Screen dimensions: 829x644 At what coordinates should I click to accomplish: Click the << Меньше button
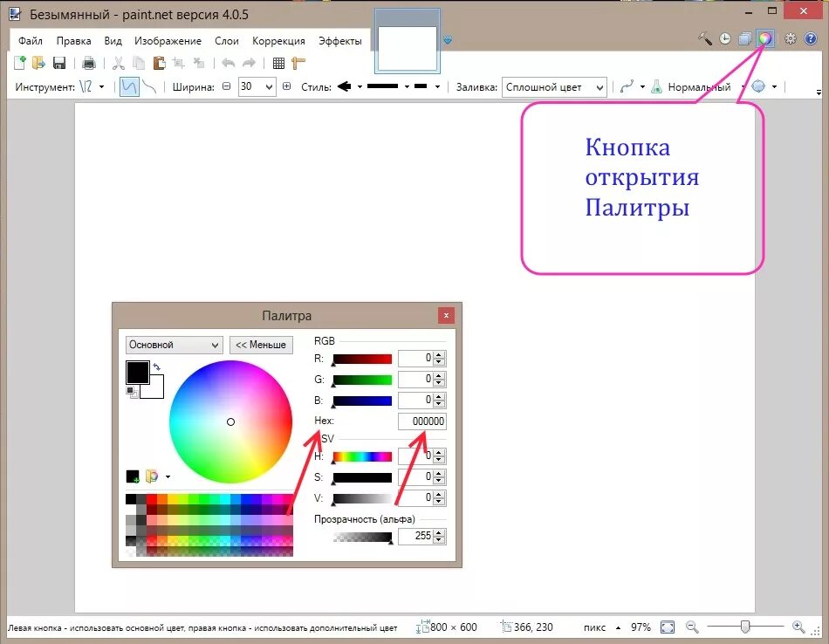(261, 345)
